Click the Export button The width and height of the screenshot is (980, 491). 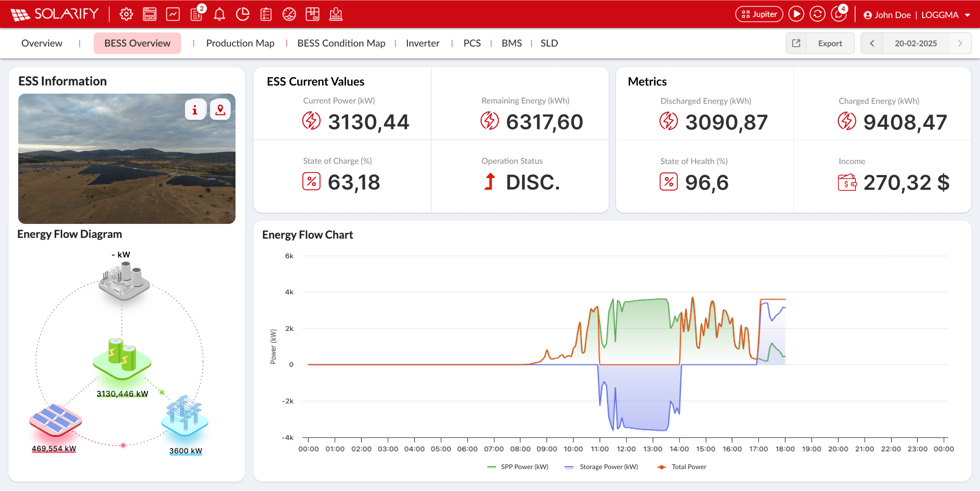(830, 43)
